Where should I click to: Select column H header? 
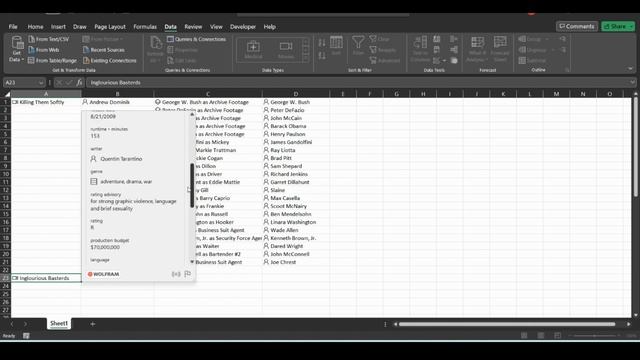[x=423, y=94]
